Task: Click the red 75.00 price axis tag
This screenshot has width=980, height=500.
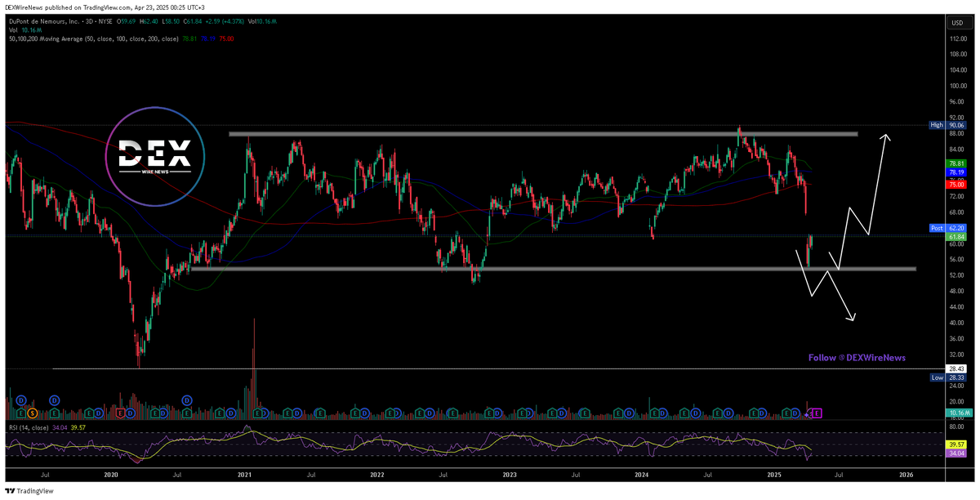Action: click(956, 185)
